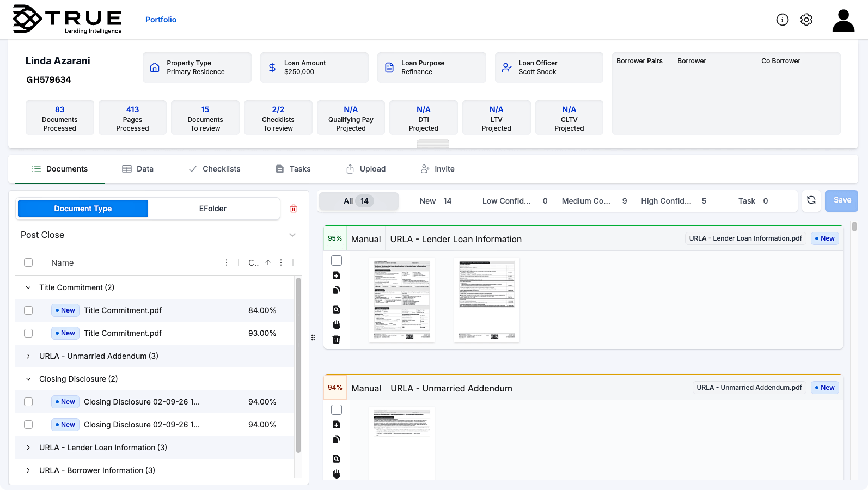The height and width of the screenshot is (490, 868).
Task: Click the EFolder toggle button
Action: 212,209
